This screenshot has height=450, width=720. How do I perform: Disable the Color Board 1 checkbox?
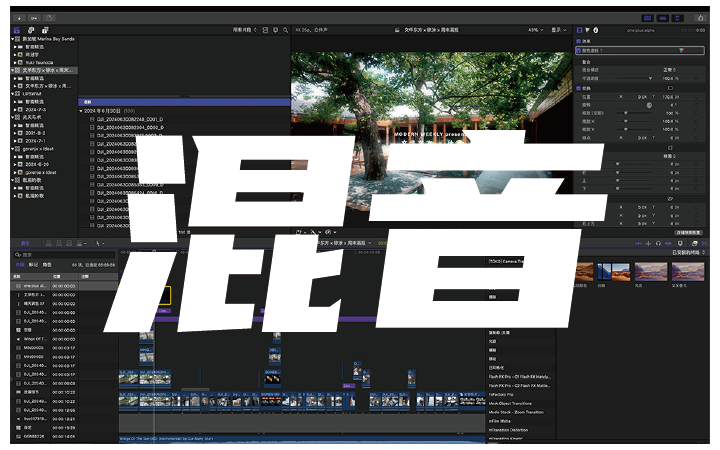coord(581,49)
